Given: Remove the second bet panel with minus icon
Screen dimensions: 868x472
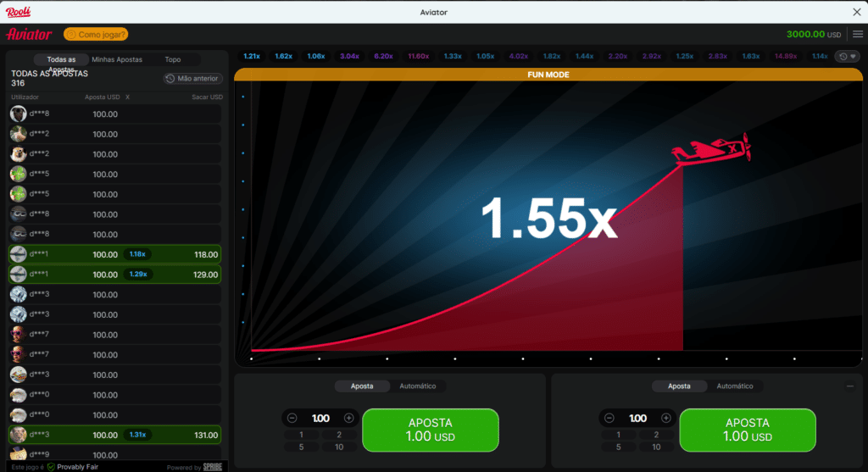Looking at the screenshot, I should point(849,386).
